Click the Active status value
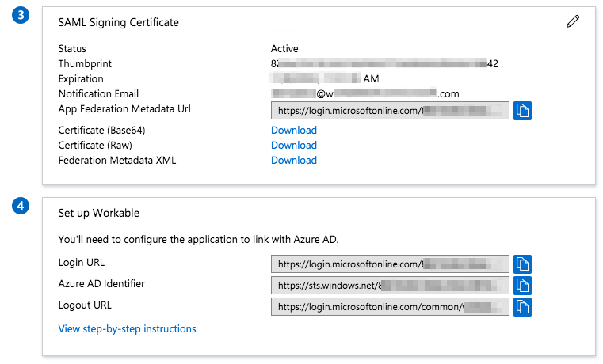The image size is (603, 364). point(284,49)
